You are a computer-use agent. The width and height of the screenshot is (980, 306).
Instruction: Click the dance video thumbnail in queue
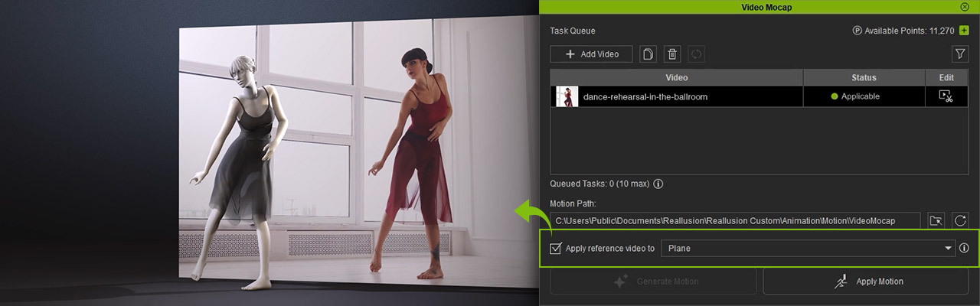click(x=567, y=96)
